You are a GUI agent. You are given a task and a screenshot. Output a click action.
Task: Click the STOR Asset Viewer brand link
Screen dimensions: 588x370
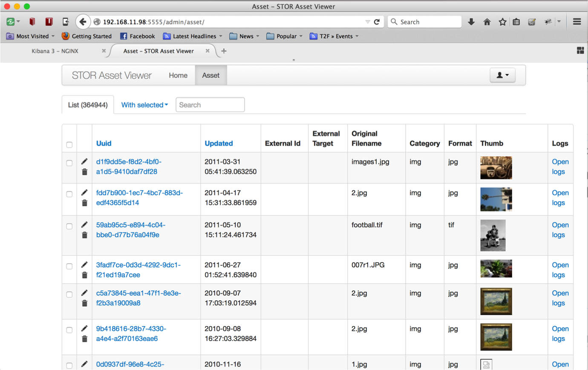tap(112, 75)
